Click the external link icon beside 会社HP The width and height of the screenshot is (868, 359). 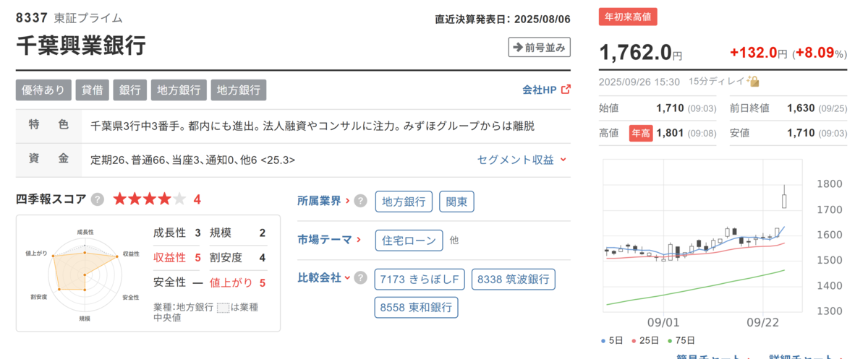tap(566, 90)
